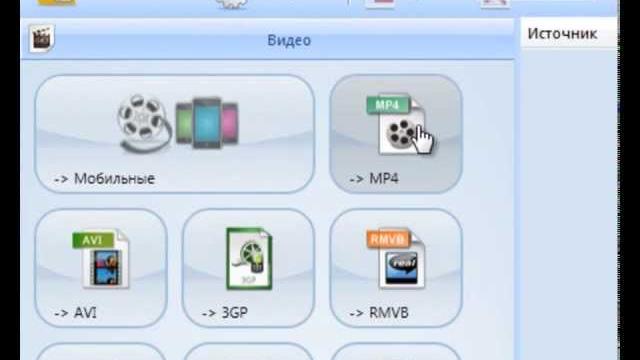
Task: Click the partially visible tile below AVI
Action: (101, 352)
